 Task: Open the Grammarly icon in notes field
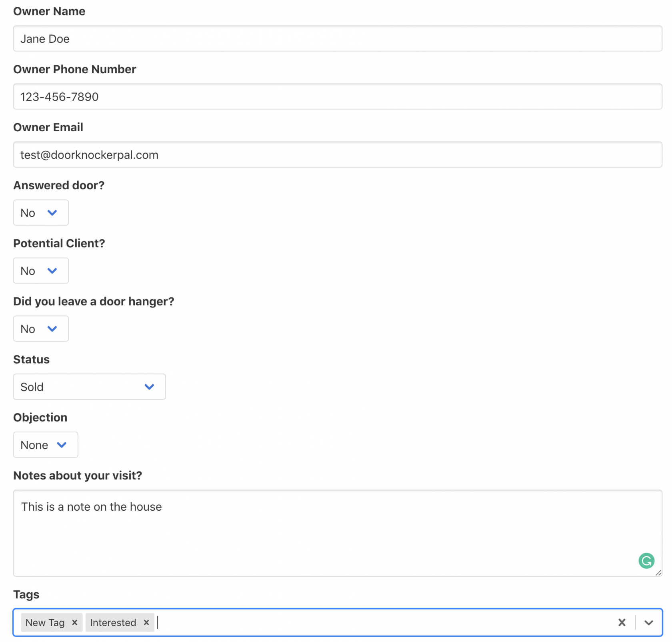click(x=646, y=560)
